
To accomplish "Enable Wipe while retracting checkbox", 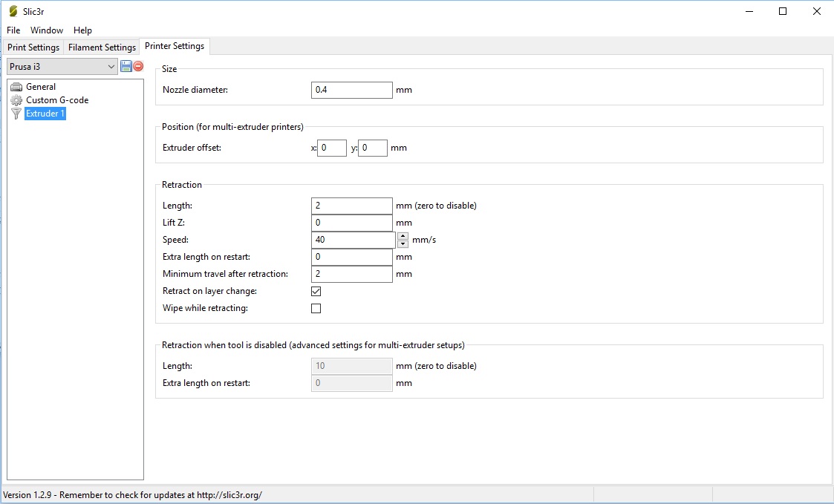I will pyautogui.click(x=316, y=308).
